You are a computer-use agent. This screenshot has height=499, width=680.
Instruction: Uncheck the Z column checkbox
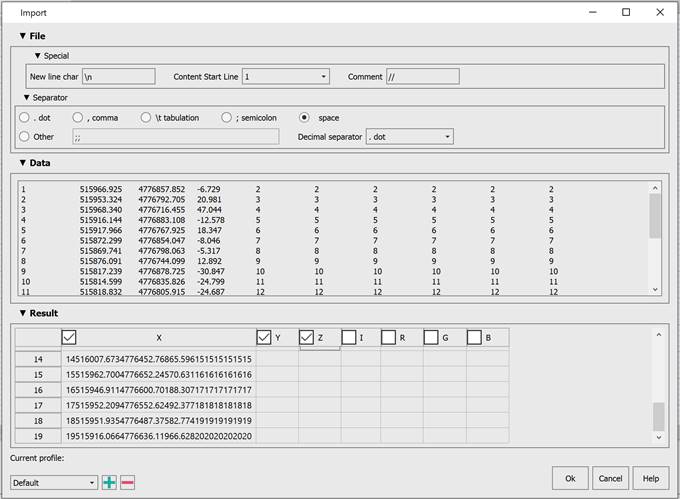point(306,337)
